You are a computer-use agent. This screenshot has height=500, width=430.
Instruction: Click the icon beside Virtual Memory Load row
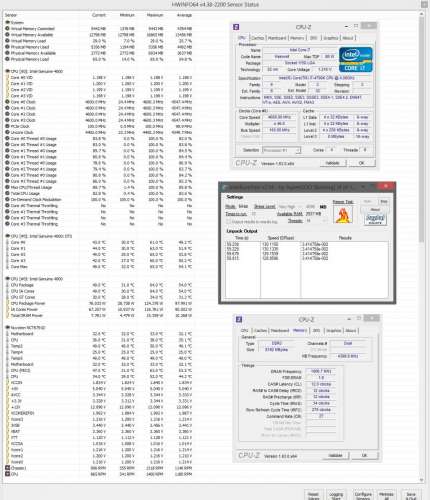[7, 41]
